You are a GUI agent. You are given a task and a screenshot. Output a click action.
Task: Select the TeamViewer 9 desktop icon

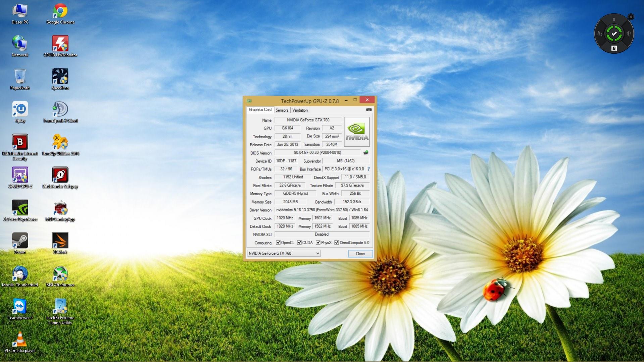tap(20, 309)
